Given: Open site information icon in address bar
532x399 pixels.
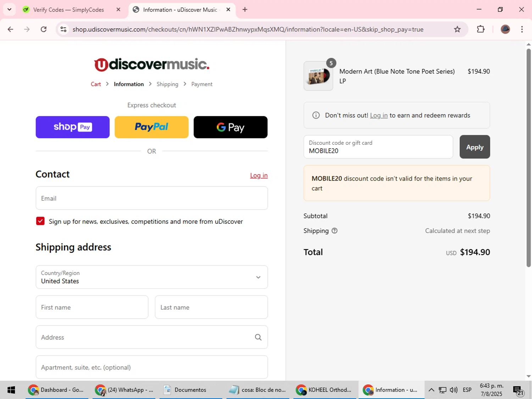Looking at the screenshot, I should coord(63,29).
